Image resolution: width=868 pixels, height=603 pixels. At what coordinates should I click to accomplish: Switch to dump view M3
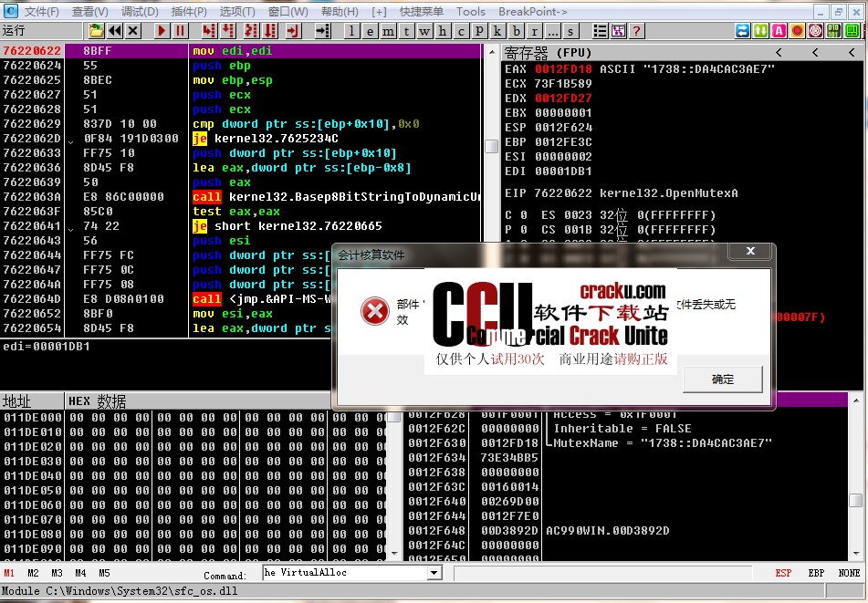coord(57,573)
